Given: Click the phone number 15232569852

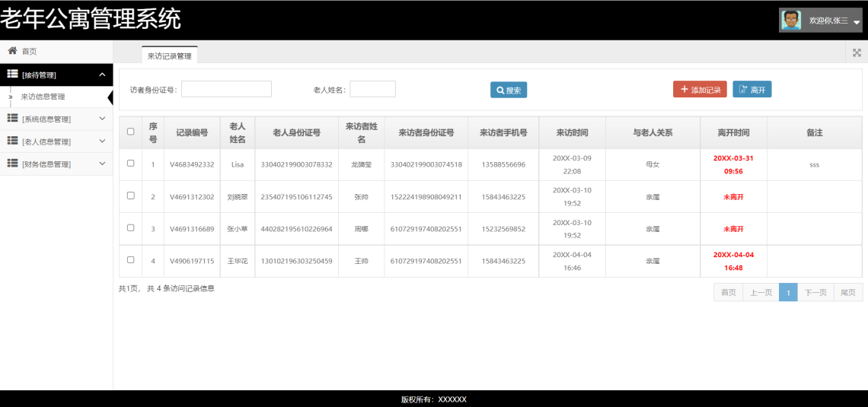Looking at the screenshot, I should click(x=503, y=229).
